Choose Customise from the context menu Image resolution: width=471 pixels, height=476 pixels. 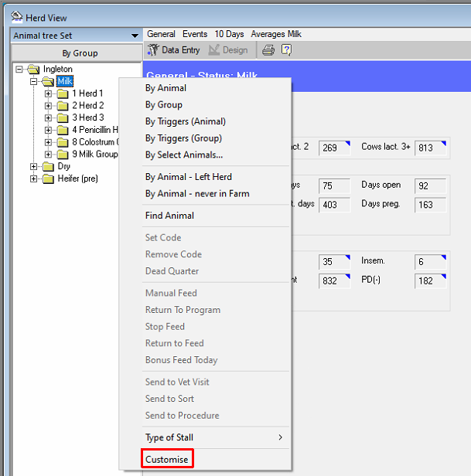[x=167, y=460]
